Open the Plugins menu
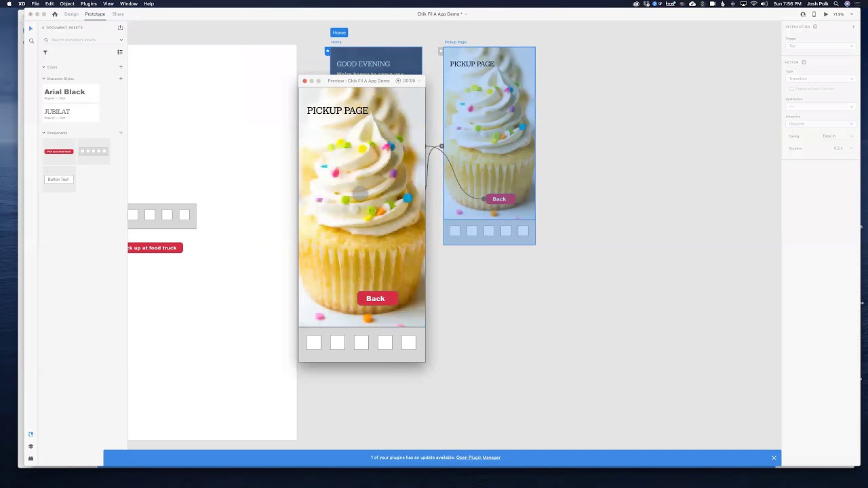 click(89, 4)
